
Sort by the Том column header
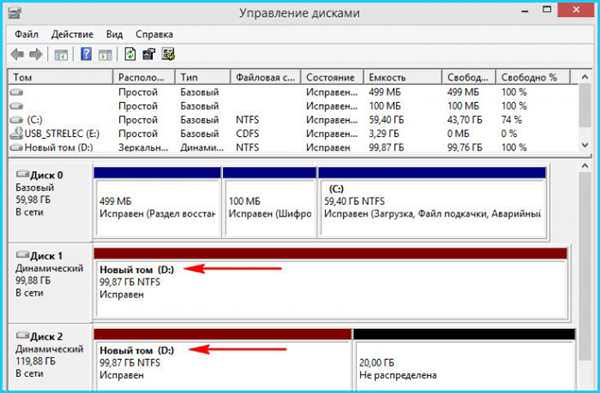[x=60, y=77]
